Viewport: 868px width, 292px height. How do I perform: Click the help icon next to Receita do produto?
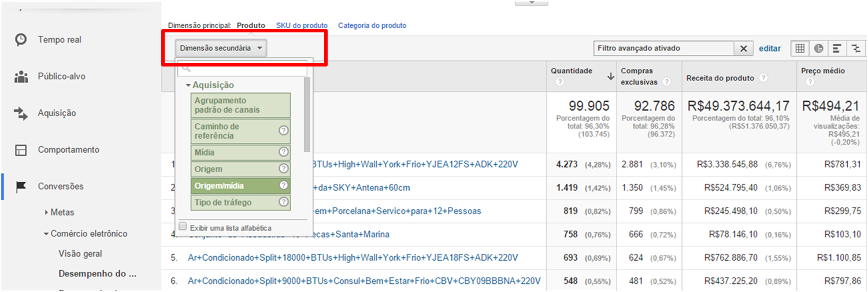[763, 78]
